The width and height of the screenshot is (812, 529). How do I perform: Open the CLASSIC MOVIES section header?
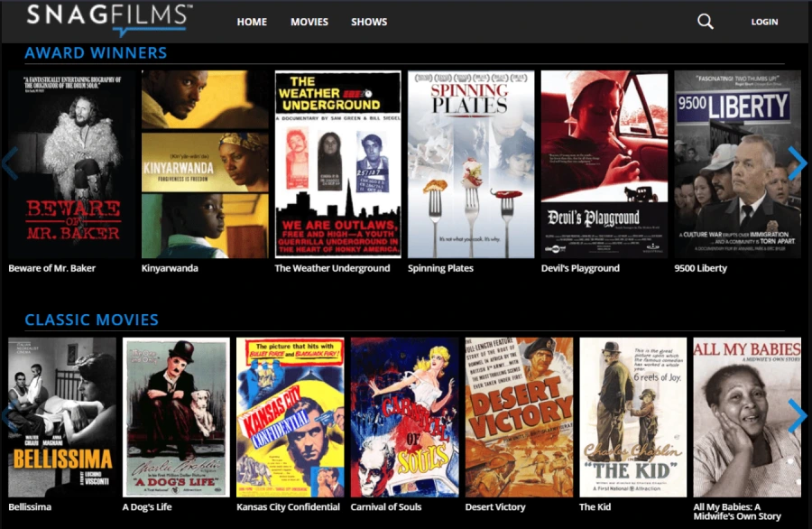click(x=92, y=319)
